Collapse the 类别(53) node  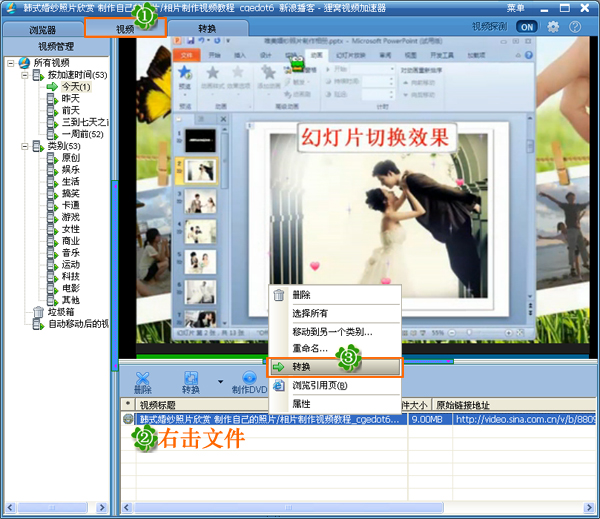(25, 146)
